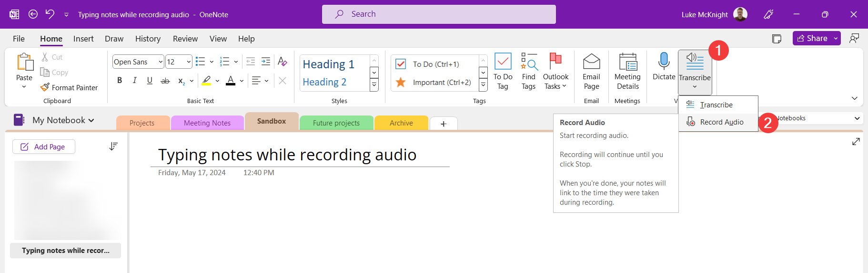868x273 pixels.
Task: Toggle Italic formatting
Action: 135,81
